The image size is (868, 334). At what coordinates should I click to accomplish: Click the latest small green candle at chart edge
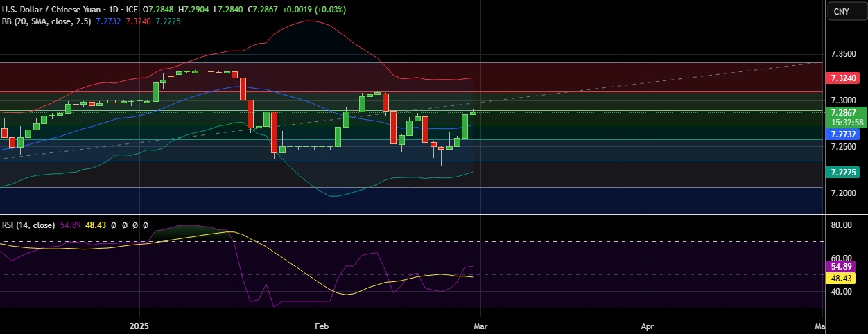(x=474, y=112)
